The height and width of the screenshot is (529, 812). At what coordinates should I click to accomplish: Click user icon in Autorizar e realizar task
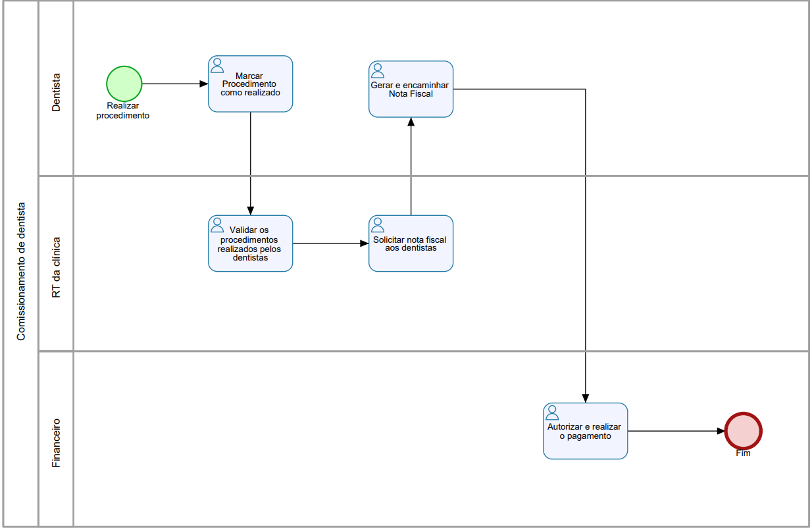tap(551, 413)
